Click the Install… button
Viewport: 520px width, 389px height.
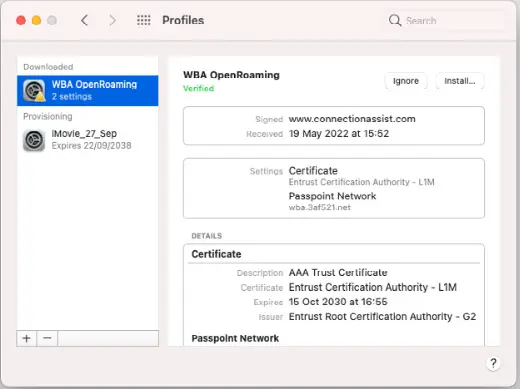pos(460,81)
